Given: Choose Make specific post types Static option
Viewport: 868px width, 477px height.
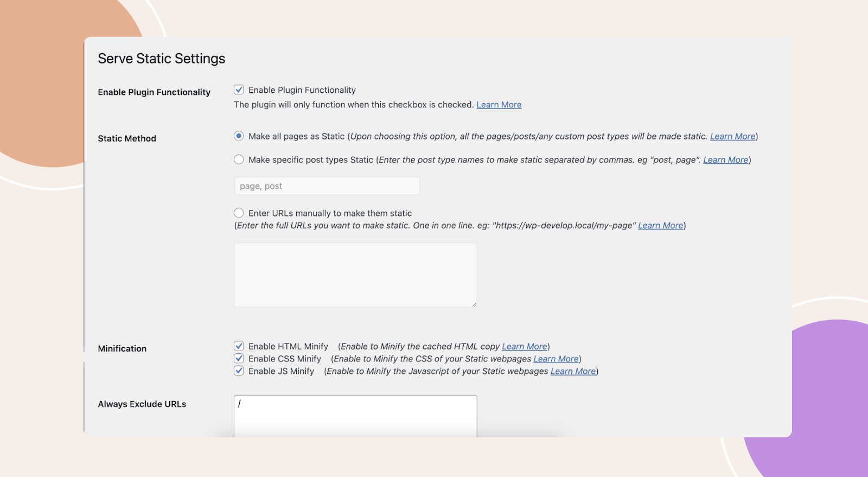Looking at the screenshot, I should (x=239, y=160).
